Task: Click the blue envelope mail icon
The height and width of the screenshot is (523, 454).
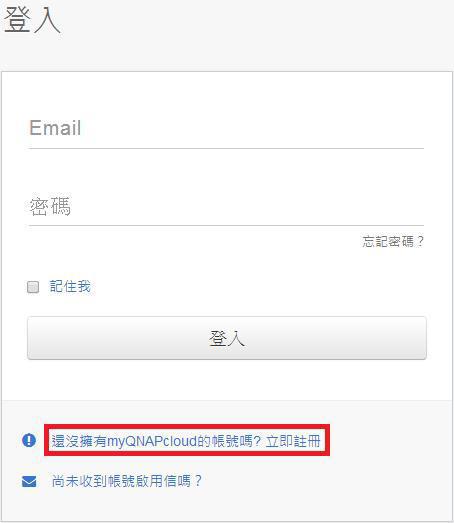Action: [x=29, y=481]
